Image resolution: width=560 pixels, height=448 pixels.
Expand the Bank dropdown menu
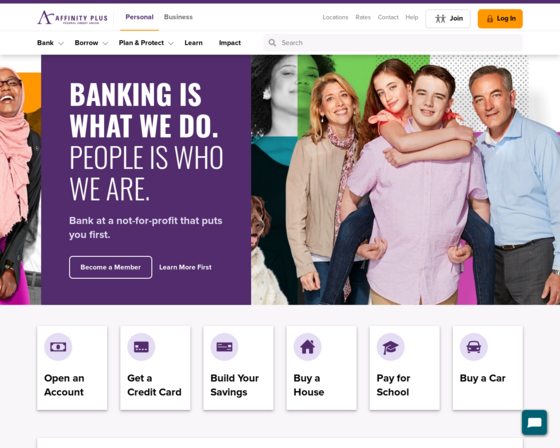[x=50, y=43]
